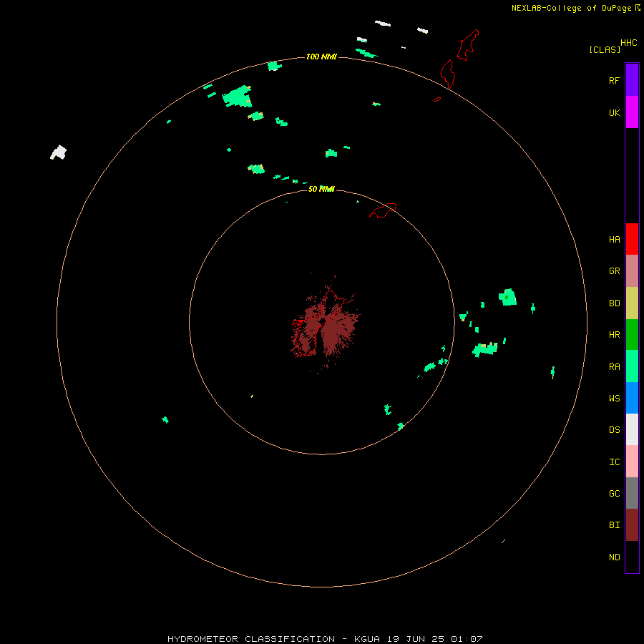Click the blue WS legend swatch
The width and height of the screenshot is (644, 644).
632,398
